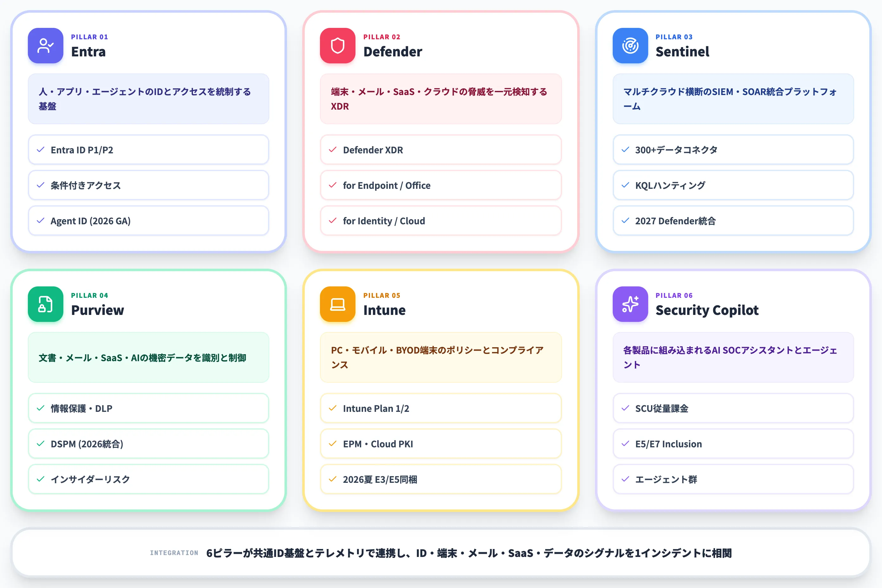Click the checkmark beside Entra ID P1/P2

point(41,150)
